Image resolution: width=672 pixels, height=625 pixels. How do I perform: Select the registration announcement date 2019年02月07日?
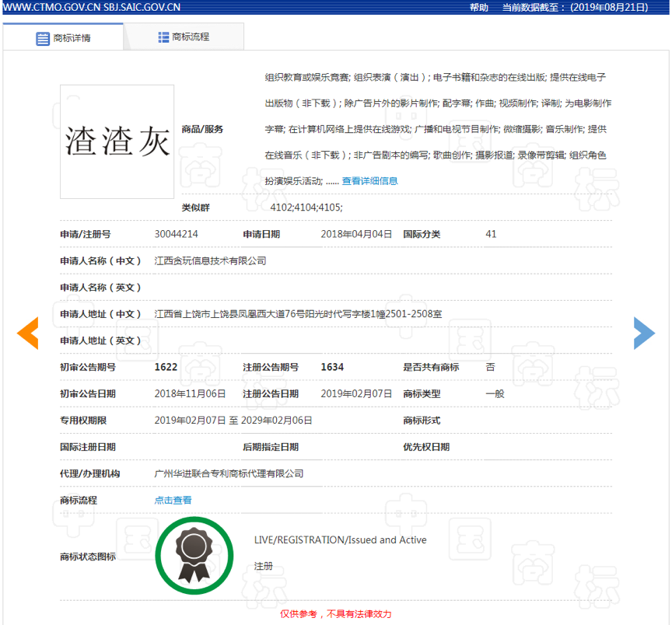pos(356,393)
